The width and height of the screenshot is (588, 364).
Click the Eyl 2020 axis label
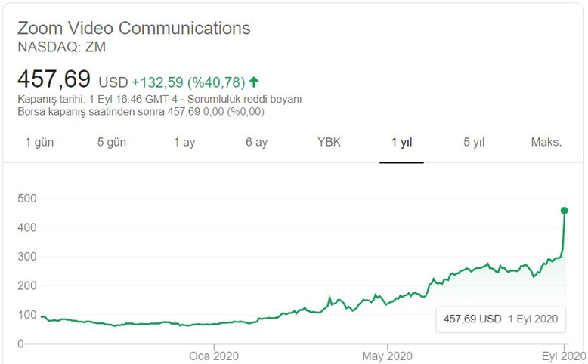563,356
